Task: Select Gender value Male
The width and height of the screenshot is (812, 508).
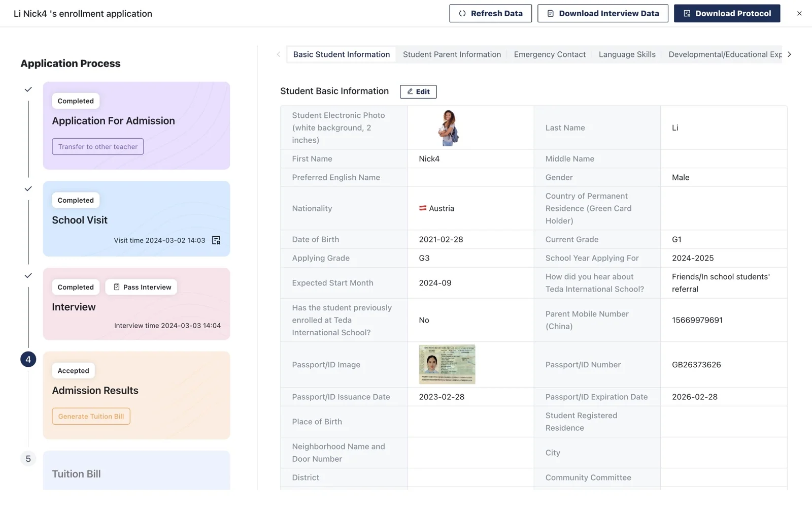Action: pyautogui.click(x=681, y=178)
